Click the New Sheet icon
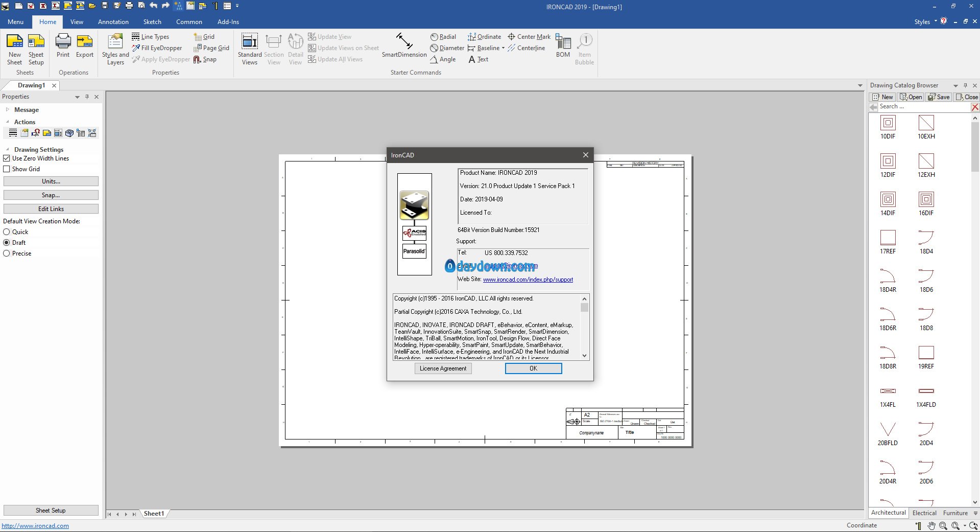This screenshot has height=532, width=980. click(14, 49)
